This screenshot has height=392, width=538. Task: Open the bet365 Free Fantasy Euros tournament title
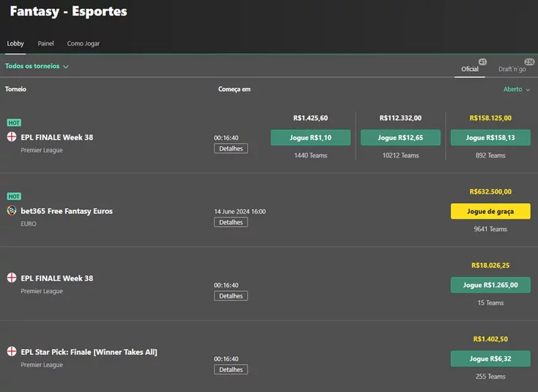67,211
